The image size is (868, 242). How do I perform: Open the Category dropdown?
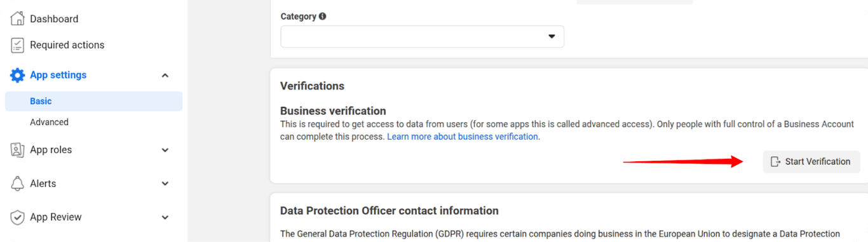tap(422, 36)
